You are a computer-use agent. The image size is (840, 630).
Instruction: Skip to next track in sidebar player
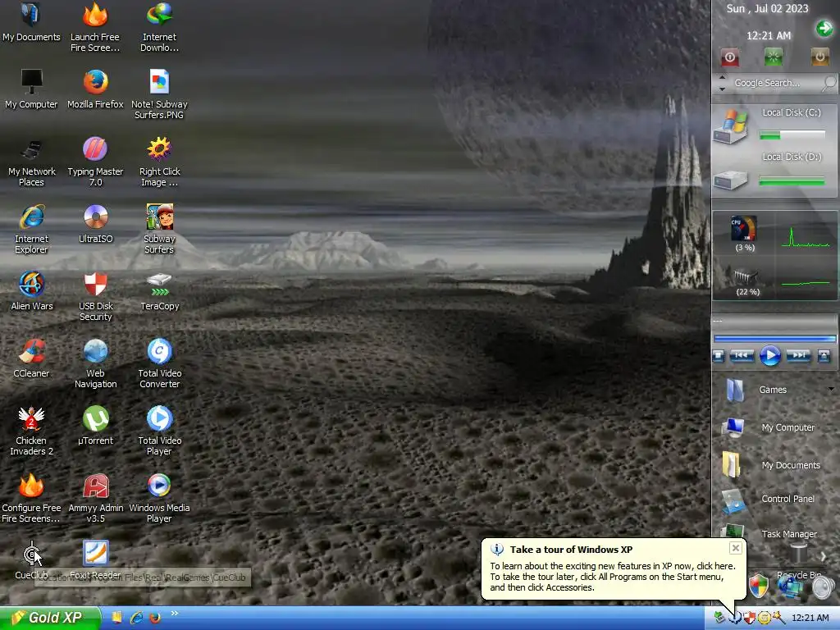798,356
